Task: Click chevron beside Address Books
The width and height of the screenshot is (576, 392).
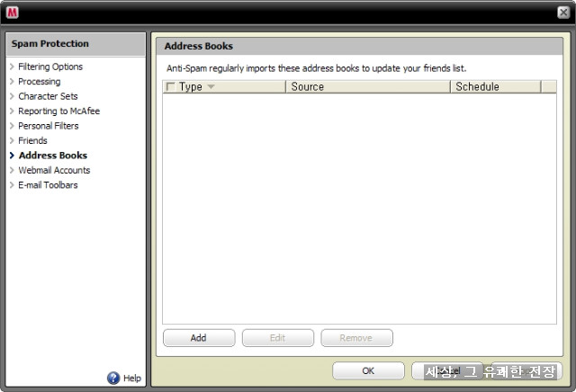Action: pos(12,156)
